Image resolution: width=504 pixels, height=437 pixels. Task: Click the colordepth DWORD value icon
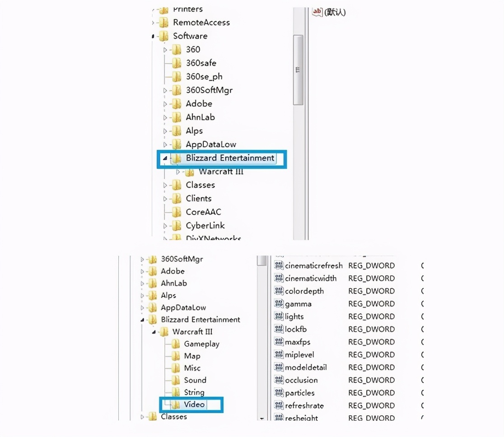pyautogui.click(x=279, y=291)
